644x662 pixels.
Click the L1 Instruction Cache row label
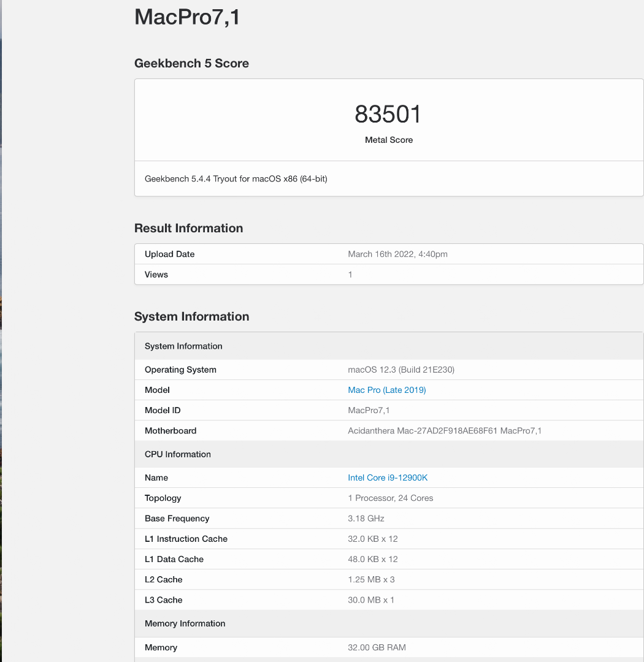(186, 539)
